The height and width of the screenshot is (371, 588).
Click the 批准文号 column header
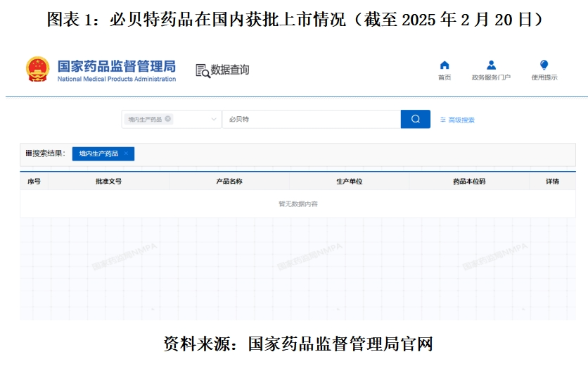109,182
